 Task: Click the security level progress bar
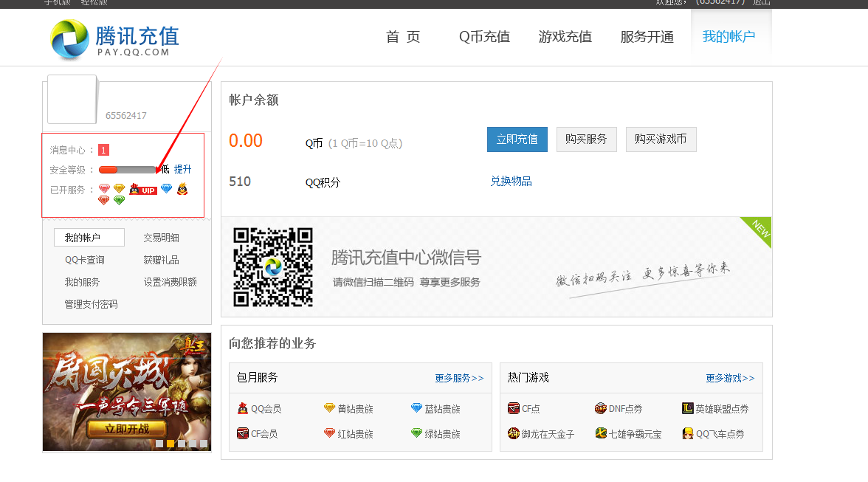click(128, 170)
